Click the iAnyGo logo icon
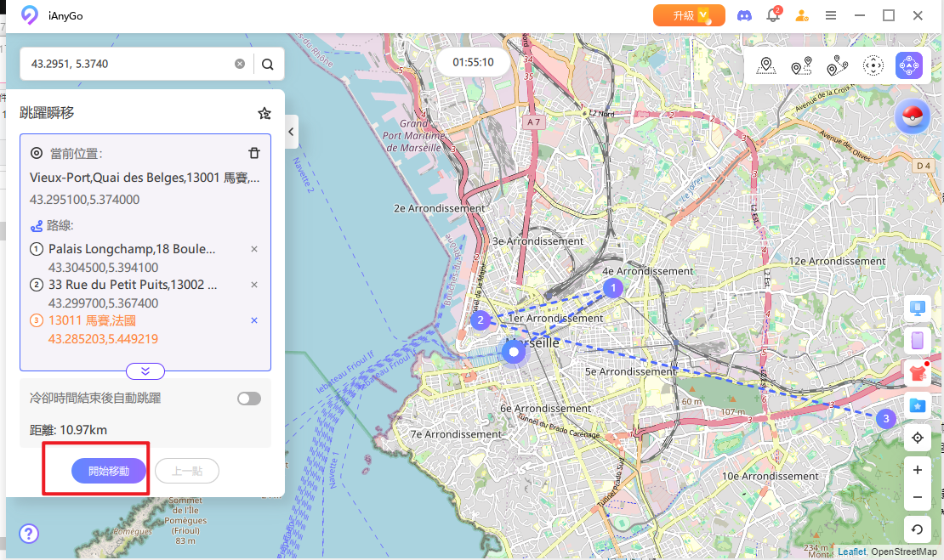The height and width of the screenshot is (560, 944). click(x=29, y=15)
